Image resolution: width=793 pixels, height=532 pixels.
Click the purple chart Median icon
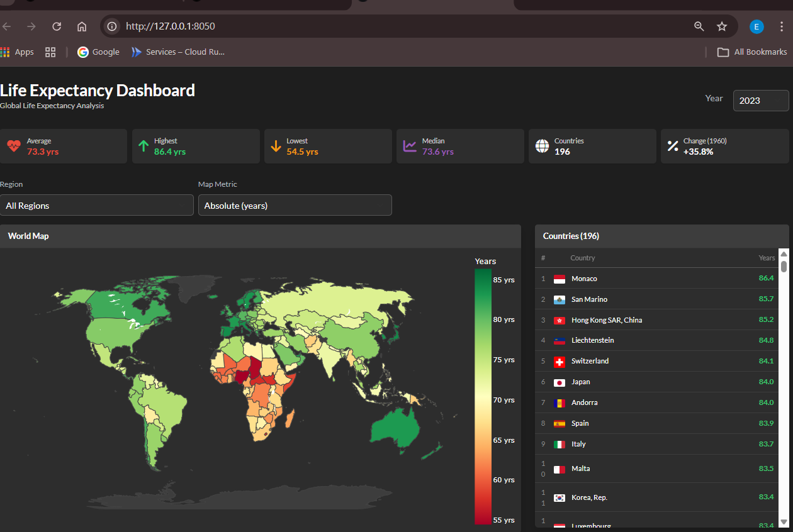point(410,146)
